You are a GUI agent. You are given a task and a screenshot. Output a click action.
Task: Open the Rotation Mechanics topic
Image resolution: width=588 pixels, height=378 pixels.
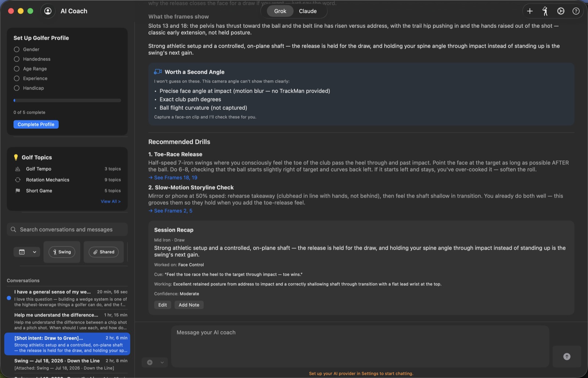point(67,180)
